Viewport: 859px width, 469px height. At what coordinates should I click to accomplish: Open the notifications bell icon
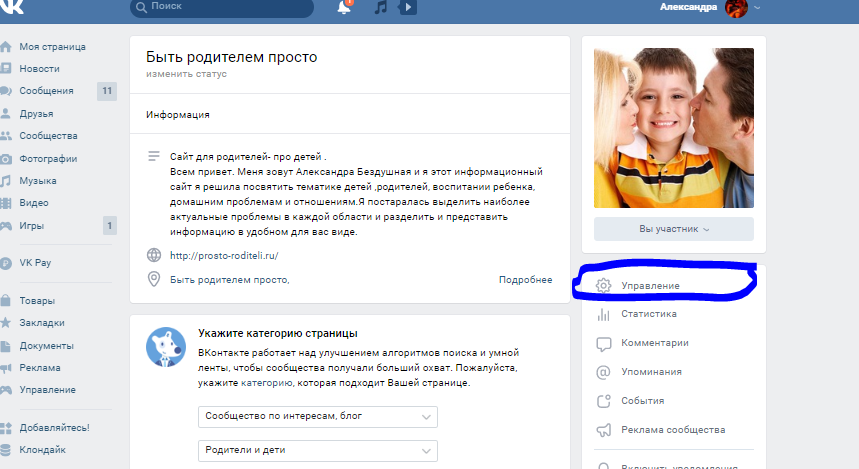[344, 7]
